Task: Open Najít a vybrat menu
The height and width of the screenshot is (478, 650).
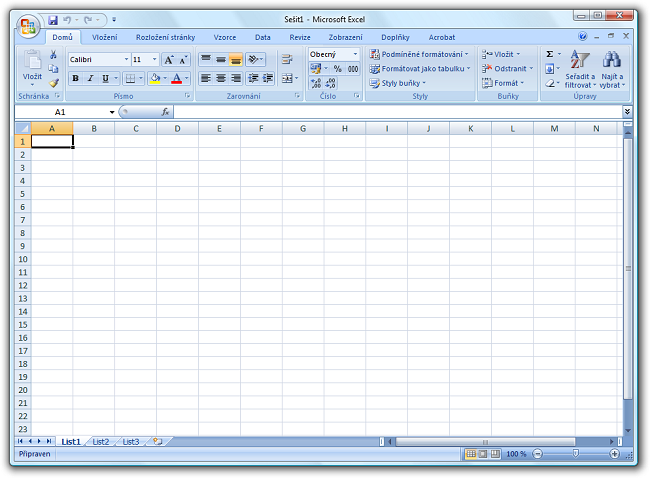Action: click(x=612, y=69)
